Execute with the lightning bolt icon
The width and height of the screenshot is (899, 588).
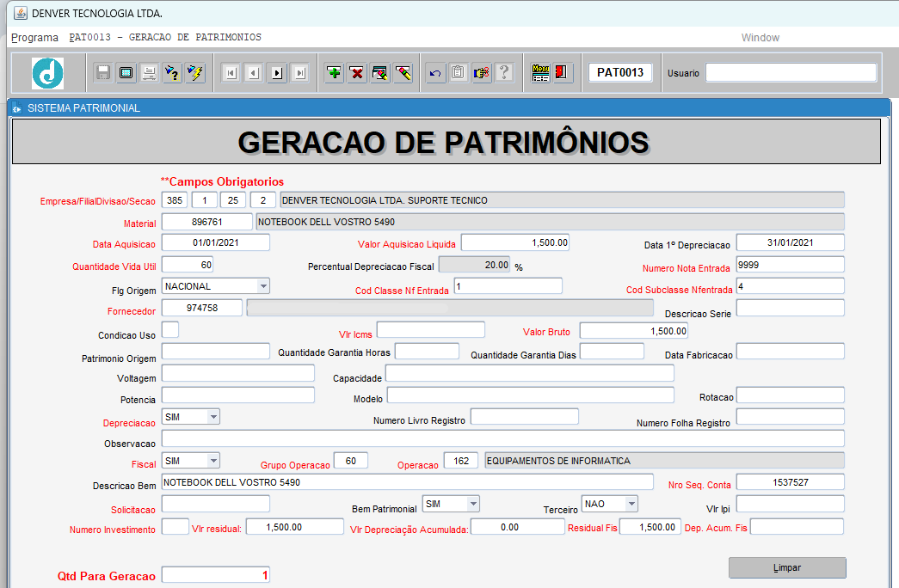click(194, 72)
